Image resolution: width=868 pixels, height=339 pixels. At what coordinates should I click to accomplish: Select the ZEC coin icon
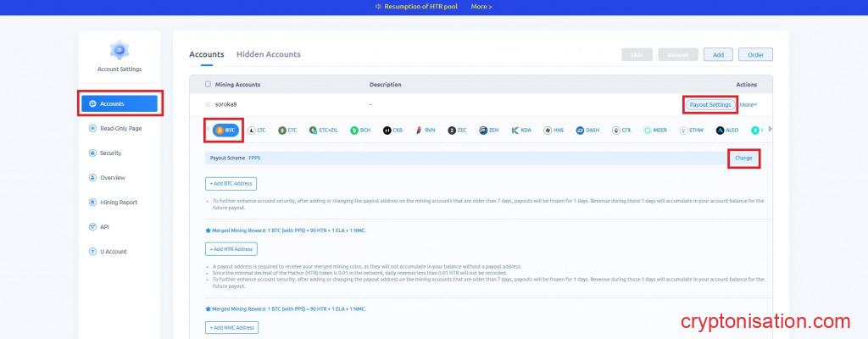click(452, 131)
